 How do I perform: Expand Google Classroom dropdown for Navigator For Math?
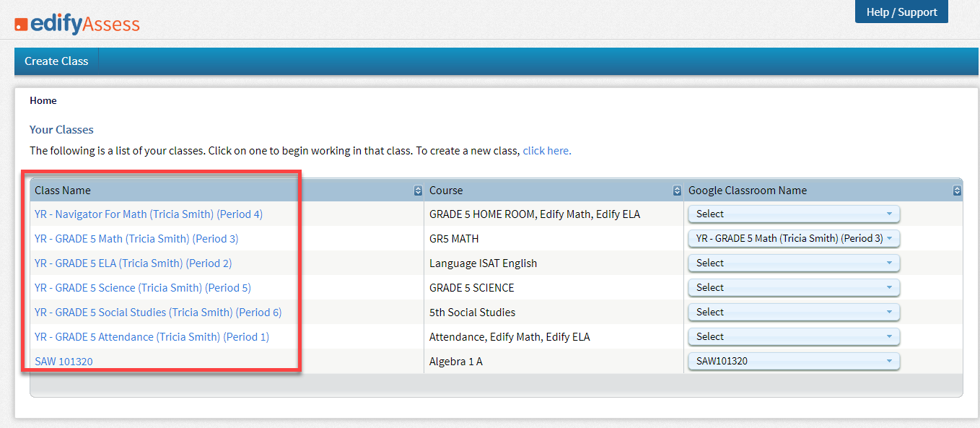[794, 214]
